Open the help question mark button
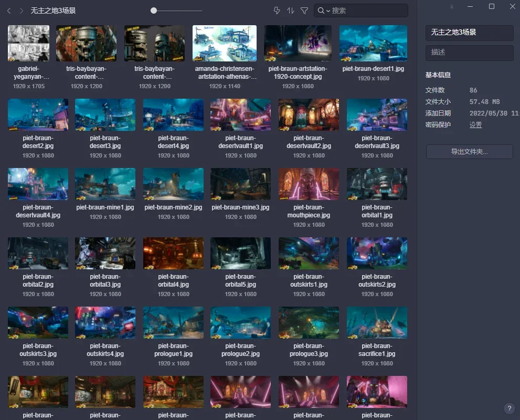Image resolution: width=520 pixels, height=420 pixels. pos(510,408)
